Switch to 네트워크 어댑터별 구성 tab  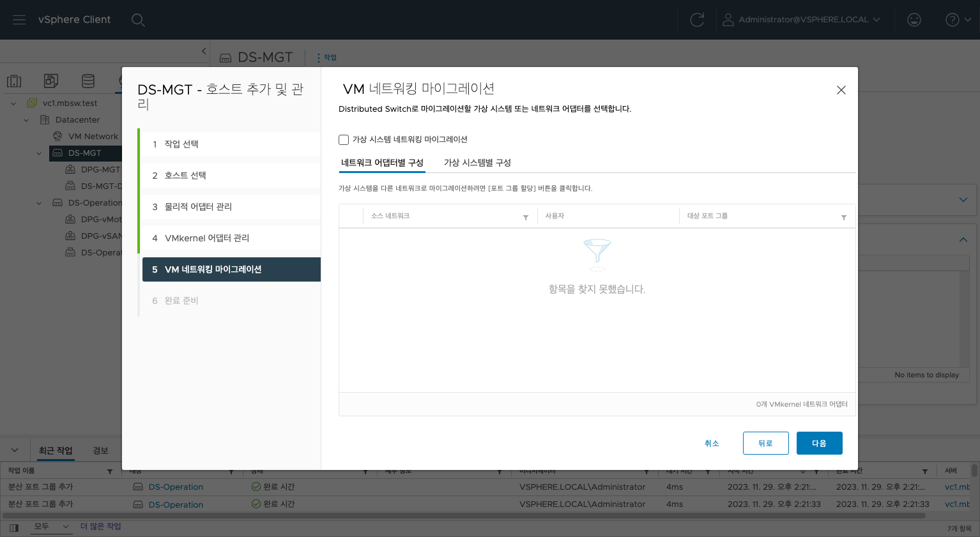pos(382,162)
